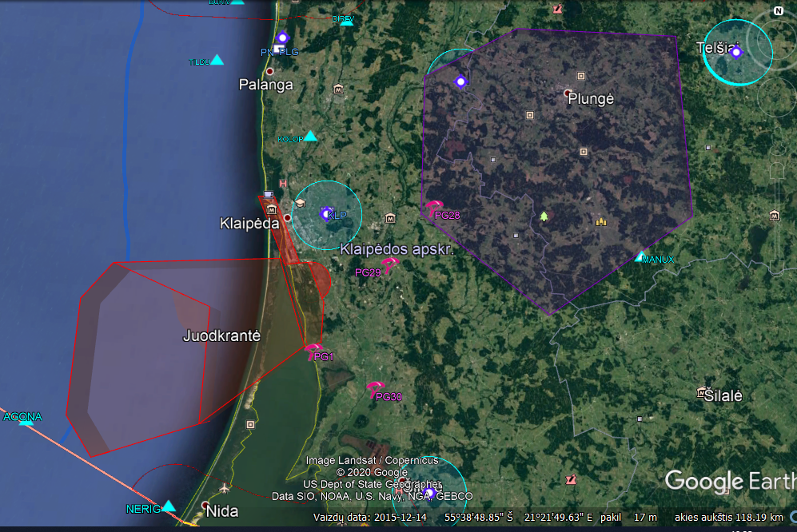Open the PG30 paraglider placemark
The image size is (797, 532).
tap(376, 390)
